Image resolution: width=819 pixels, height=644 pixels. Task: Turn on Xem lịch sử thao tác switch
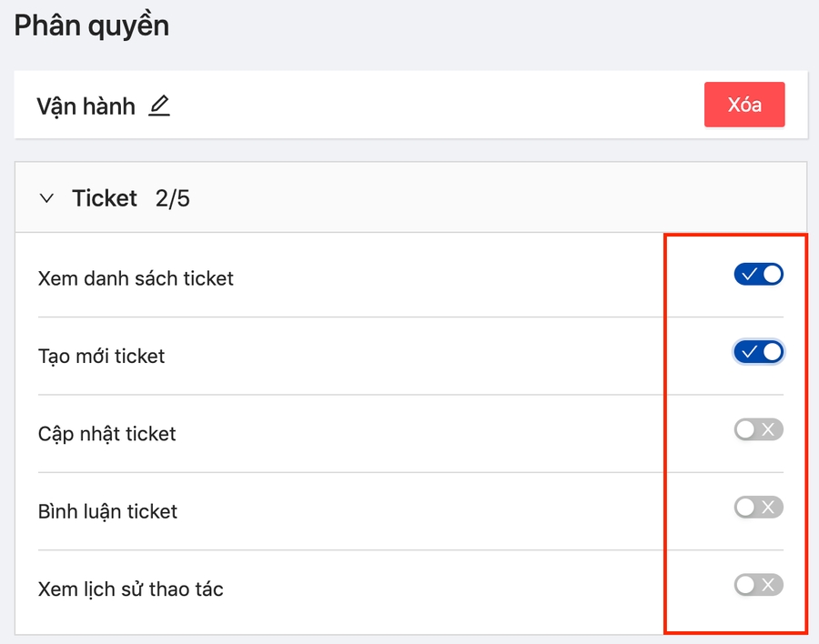point(758,585)
